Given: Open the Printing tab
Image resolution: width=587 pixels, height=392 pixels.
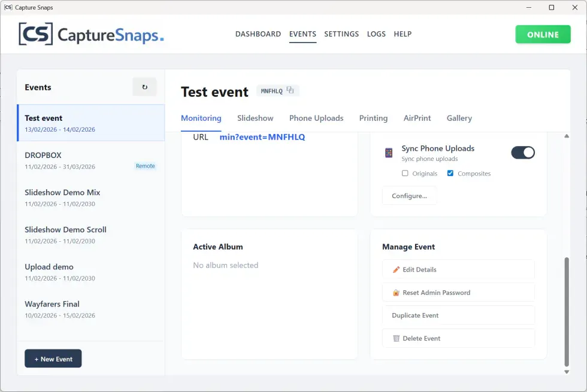Looking at the screenshot, I should (x=373, y=118).
